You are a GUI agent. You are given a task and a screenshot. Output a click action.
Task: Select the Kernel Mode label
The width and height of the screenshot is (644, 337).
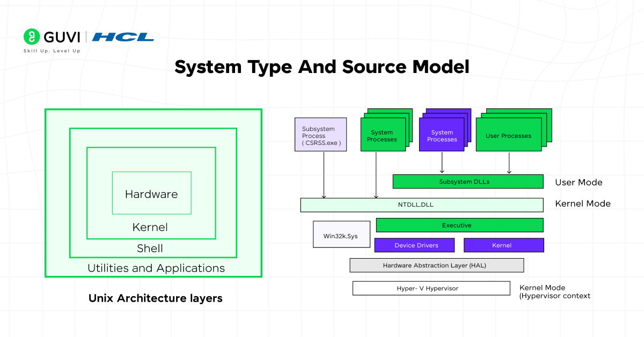point(583,203)
